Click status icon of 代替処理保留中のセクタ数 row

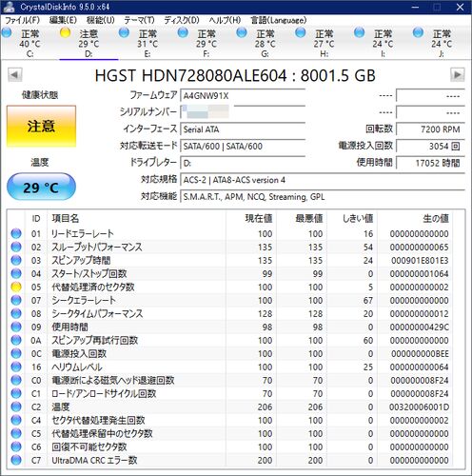point(16,433)
